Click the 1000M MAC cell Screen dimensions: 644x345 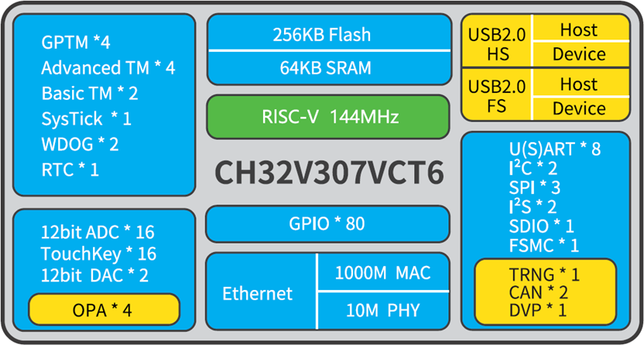click(383, 272)
